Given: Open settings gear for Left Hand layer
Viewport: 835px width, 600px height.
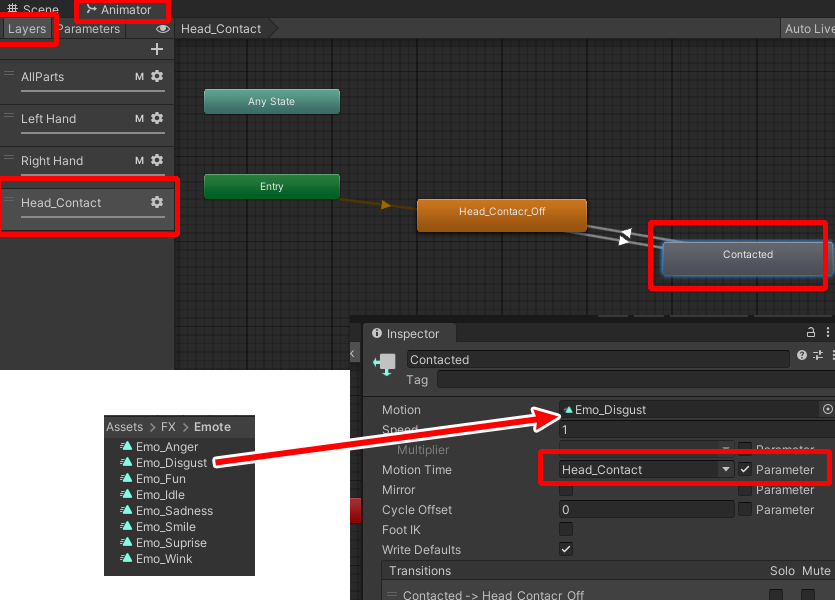Looking at the screenshot, I should [157, 118].
